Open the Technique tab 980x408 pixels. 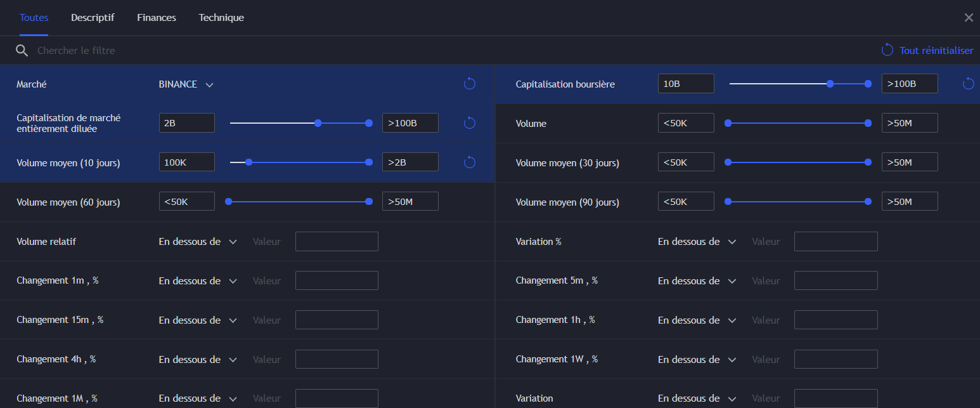click(221, 18)
